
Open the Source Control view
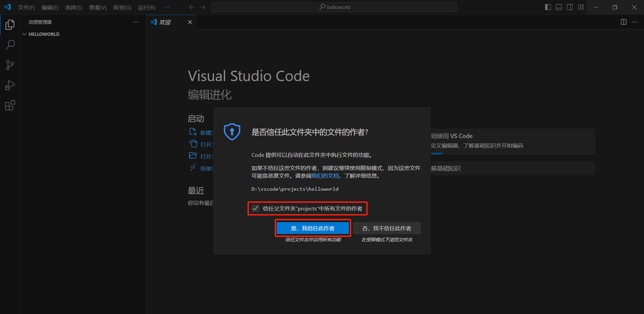10,65
